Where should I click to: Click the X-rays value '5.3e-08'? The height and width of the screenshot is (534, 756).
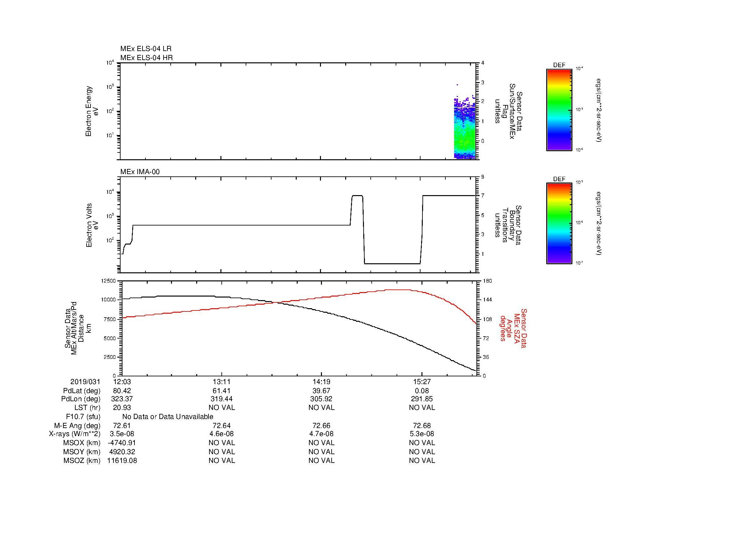422,434
